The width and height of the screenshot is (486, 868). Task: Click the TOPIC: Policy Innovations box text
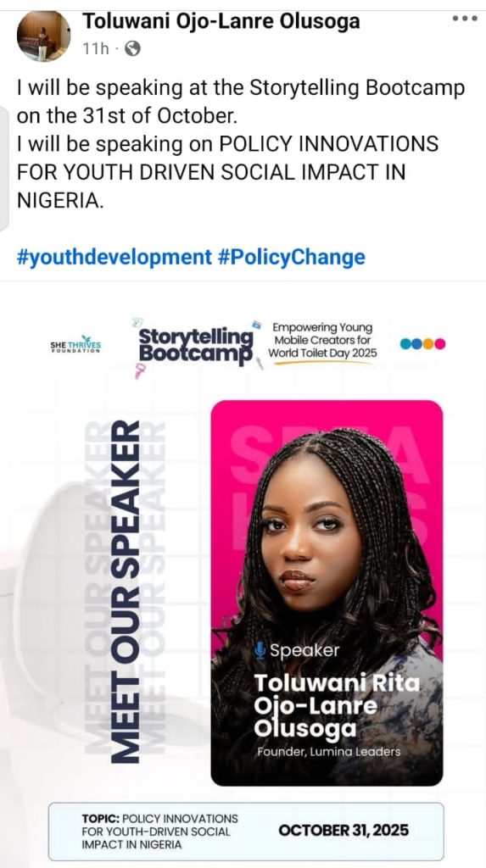click(159, 832)
